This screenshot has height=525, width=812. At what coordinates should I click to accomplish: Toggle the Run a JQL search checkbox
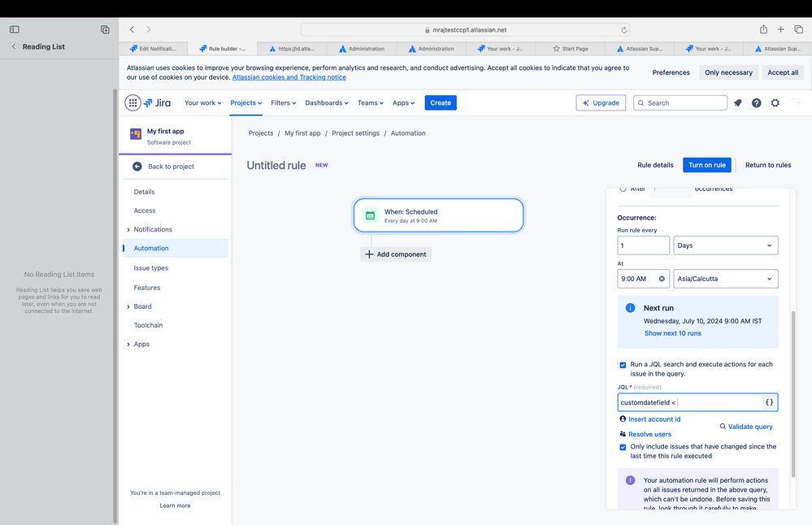coord(623,365)
